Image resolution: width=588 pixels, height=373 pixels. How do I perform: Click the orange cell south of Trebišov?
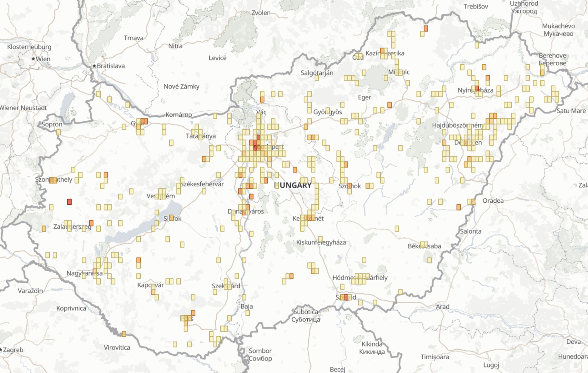pos(426,29)
